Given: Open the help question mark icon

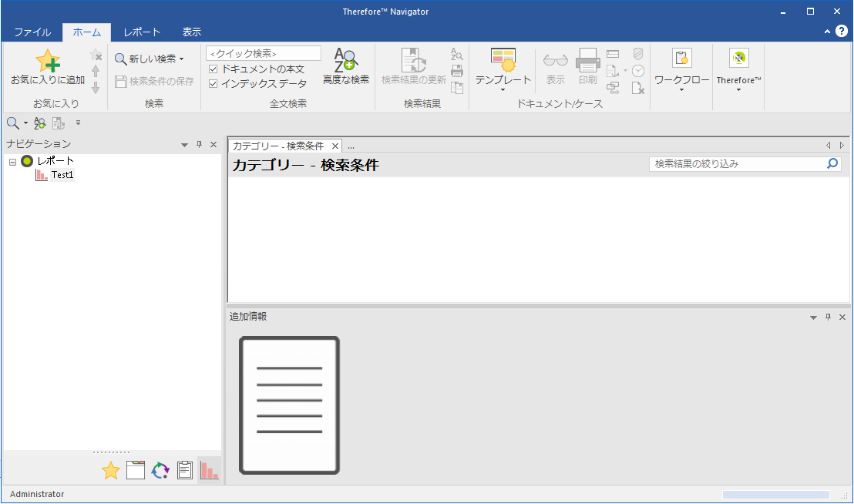Looking at the screenshot, I should [x=842, y=31].
